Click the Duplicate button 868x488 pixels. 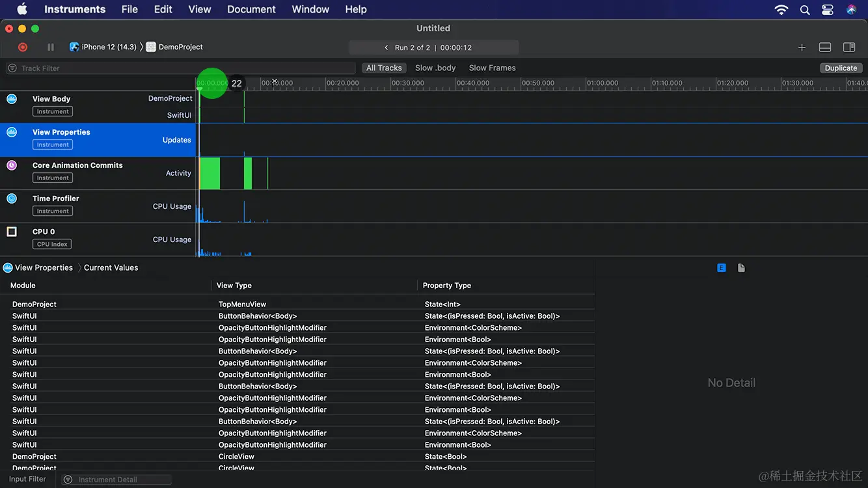click(841, 68)
